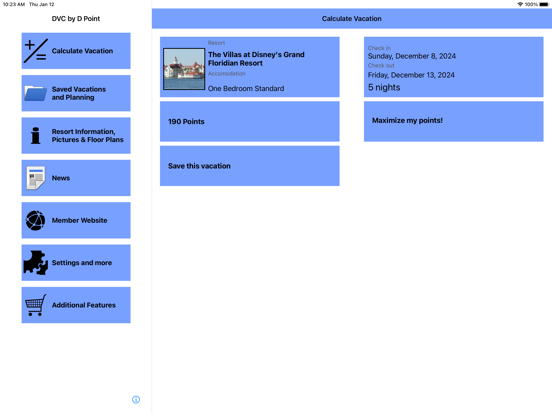
Task: Change resort via The Villas at Disney's Grand Floridian
Action: click(256, 59)
